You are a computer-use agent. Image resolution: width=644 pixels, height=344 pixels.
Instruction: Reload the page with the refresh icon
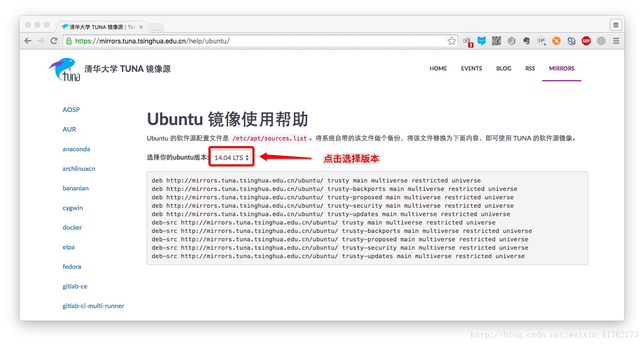[54, 41]
